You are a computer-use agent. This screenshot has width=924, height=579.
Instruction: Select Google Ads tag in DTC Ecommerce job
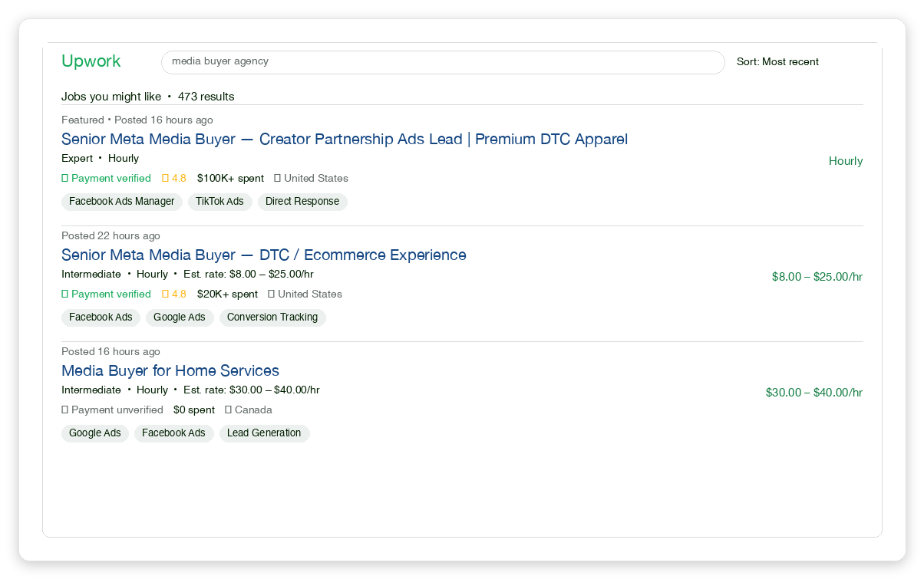tap(180, 317)
